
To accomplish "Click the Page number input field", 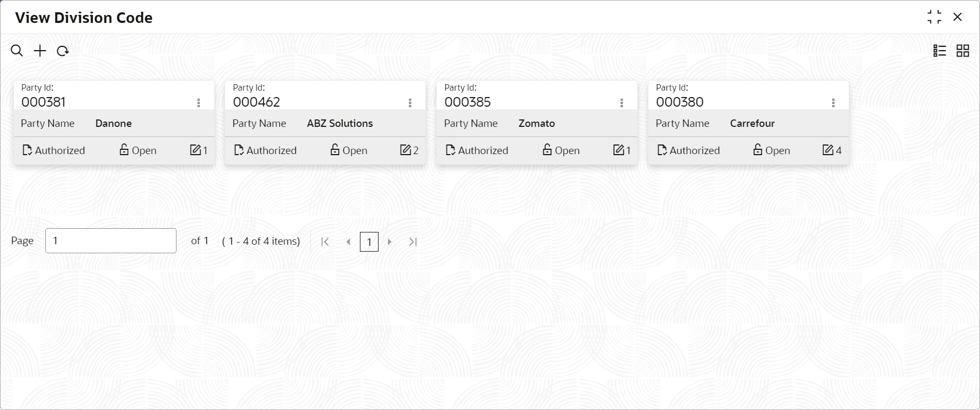I will pos(111,240).
